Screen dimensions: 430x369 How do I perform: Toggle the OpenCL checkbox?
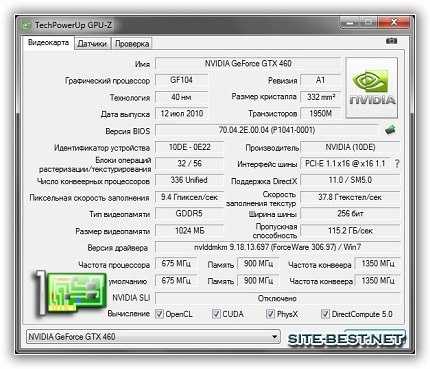(x=159, y=314)
